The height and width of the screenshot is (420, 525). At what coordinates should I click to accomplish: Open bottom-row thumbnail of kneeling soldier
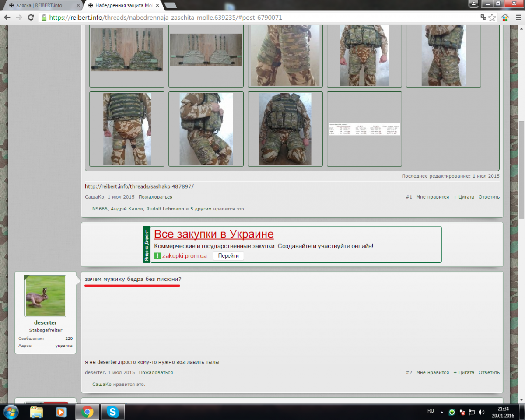point(285,129)
